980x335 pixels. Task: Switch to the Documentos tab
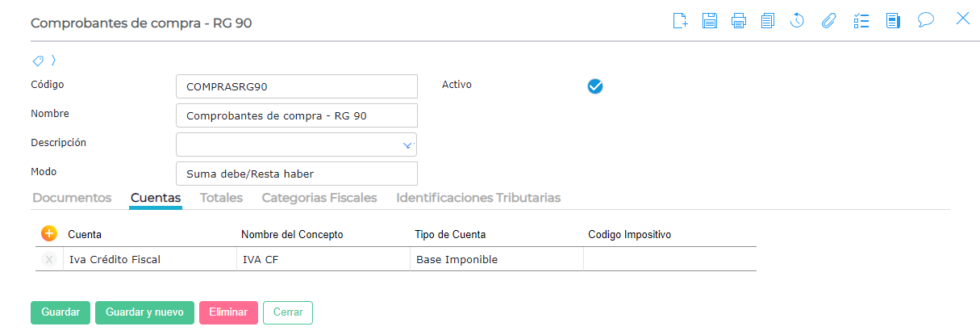click(71, 198)
